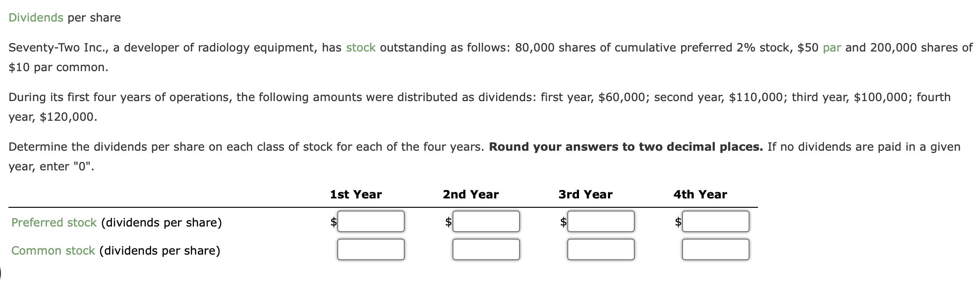Open the Common stock glossary link
980x307 pixels.
tap(52, 250)
